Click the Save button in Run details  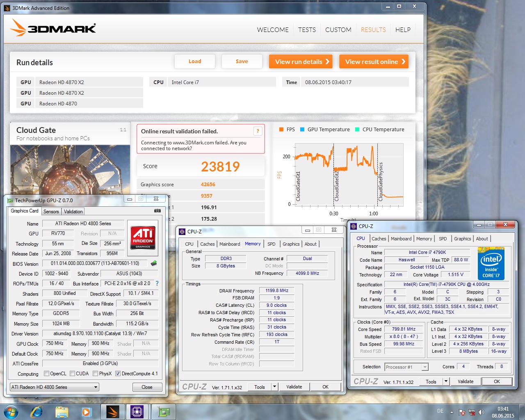tap(242, 62)
